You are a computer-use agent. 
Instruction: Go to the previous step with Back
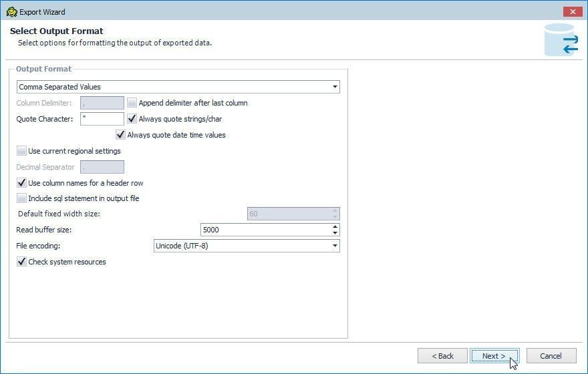tap(442, 356)
